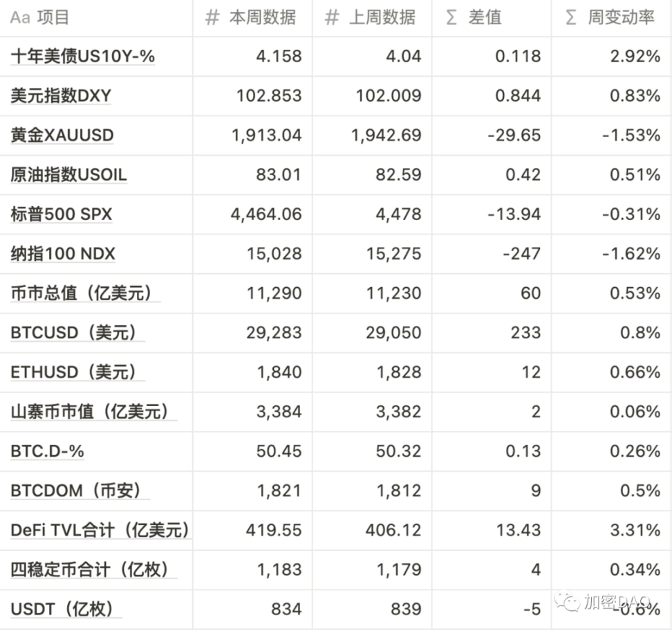Open the 上周数据 column header
Screen dimensions: 672x631
coord(382,18)
